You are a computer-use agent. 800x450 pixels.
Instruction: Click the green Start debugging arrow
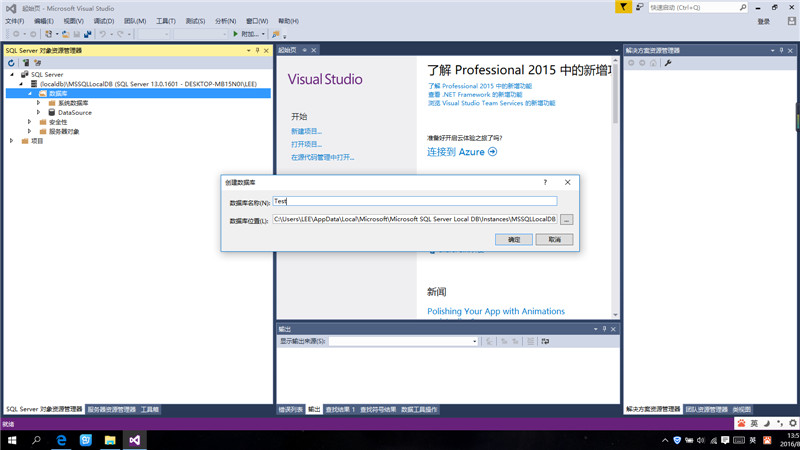[236, 34]
